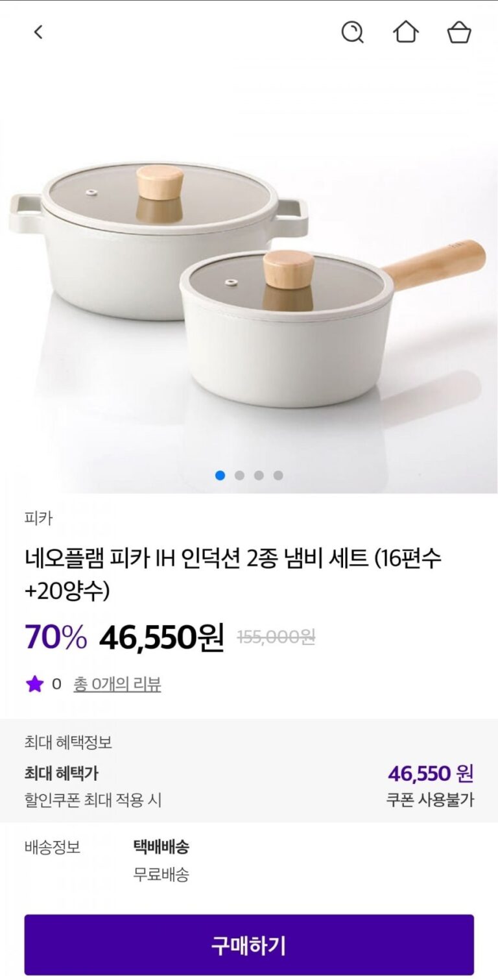Jump to the third image dot

click(x=259, y=475)
